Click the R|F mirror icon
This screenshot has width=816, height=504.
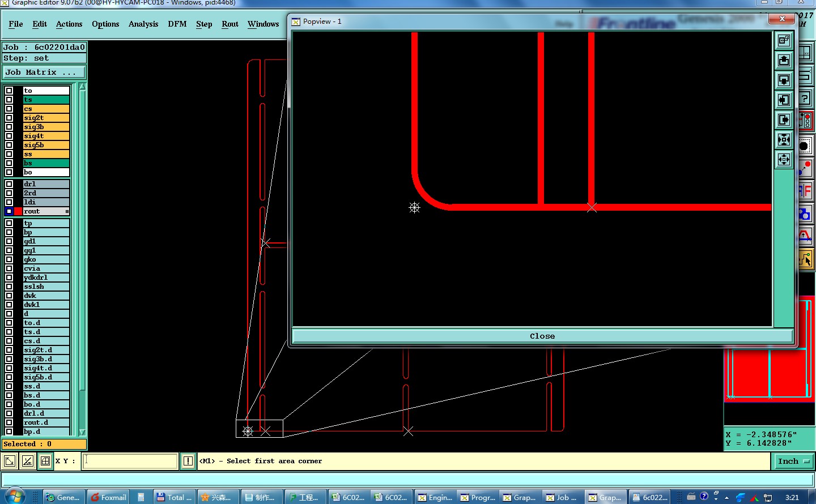point(805,191)
